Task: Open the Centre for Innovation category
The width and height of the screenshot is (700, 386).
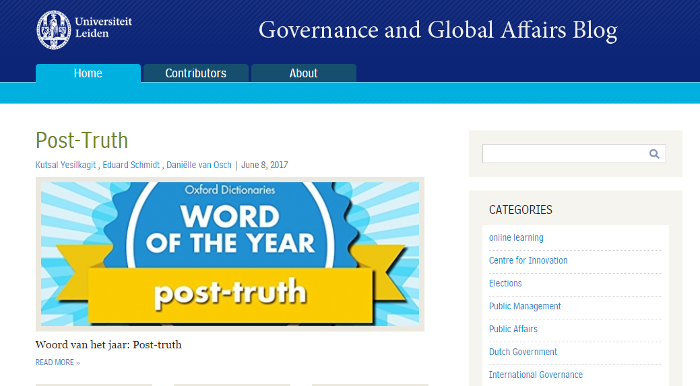Action: point(528,261)
